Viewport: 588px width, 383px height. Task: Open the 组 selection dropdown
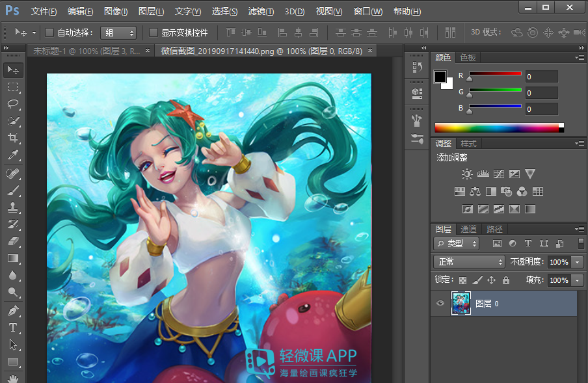pos(119,32)
